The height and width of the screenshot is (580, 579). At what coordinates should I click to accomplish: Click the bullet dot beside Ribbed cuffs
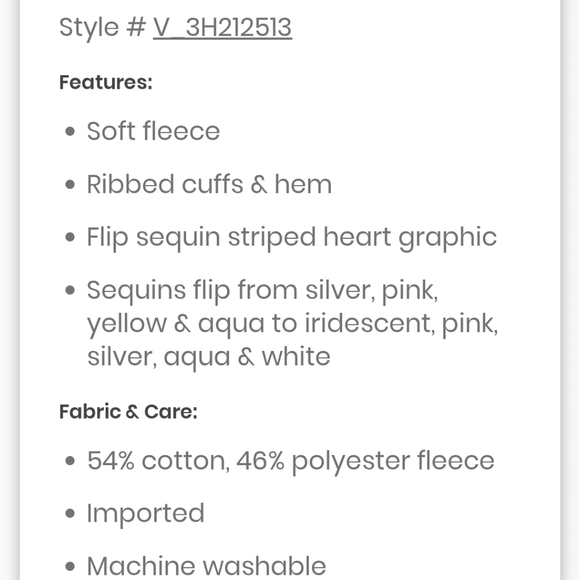click(70, 185)
